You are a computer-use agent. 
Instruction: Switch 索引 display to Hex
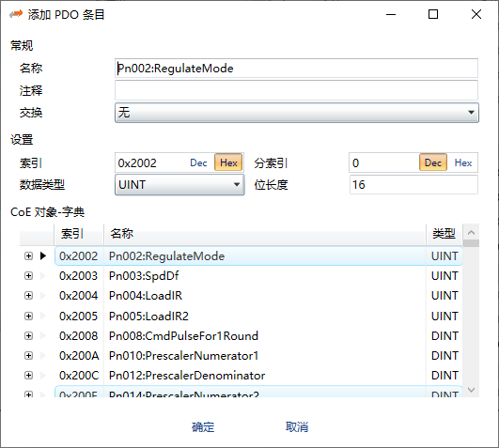tap(228, 162)
